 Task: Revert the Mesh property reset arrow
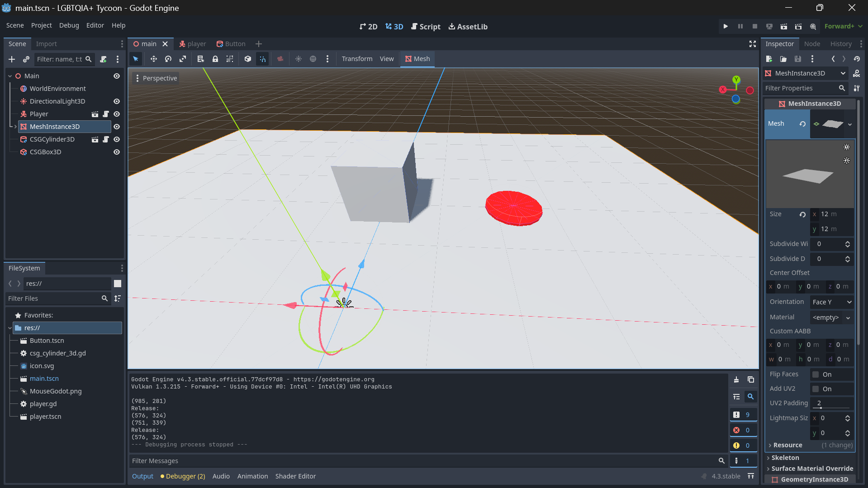pyautogui.click(x=803, y=124)
